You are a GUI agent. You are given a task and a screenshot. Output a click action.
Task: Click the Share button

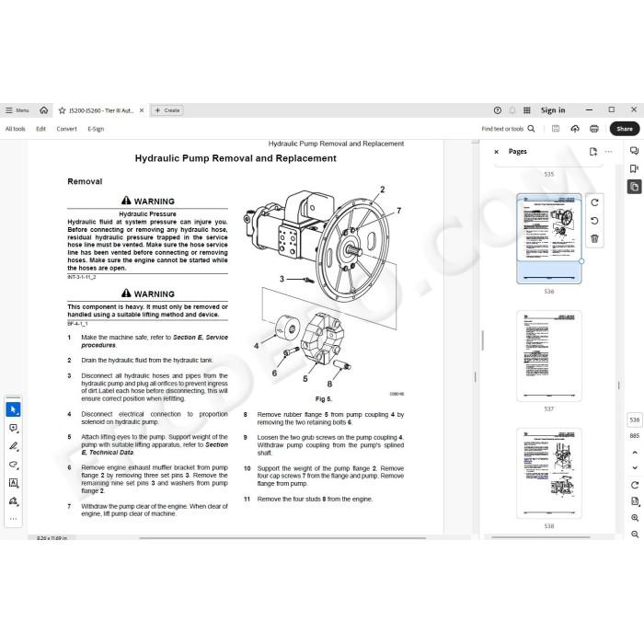click(625, 129)
